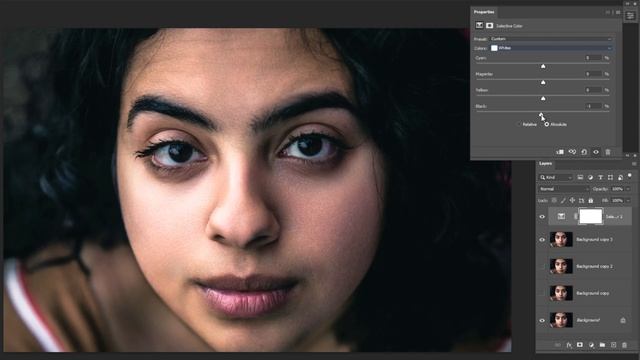
Task: Hide the Background layer
Action: (x=542, y=320)
